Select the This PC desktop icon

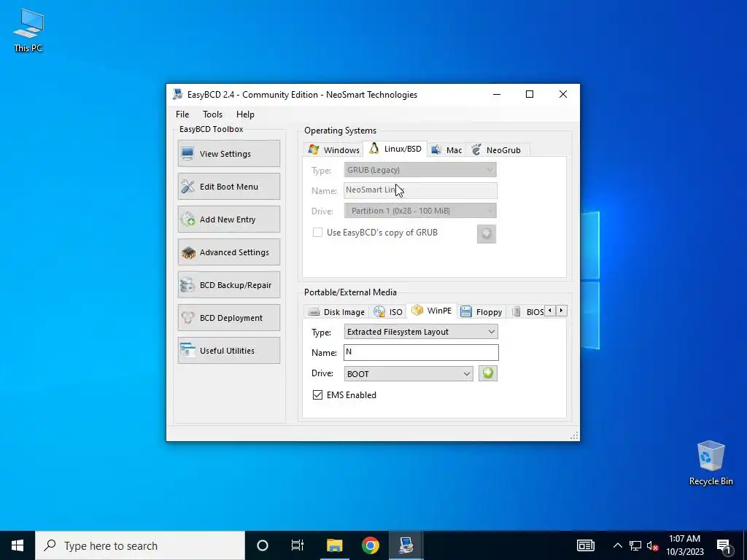(28, 30)
